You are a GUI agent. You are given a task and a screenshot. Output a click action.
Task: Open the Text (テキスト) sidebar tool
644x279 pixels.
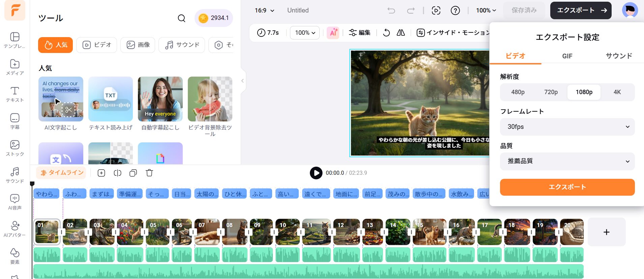click(14, 94)
